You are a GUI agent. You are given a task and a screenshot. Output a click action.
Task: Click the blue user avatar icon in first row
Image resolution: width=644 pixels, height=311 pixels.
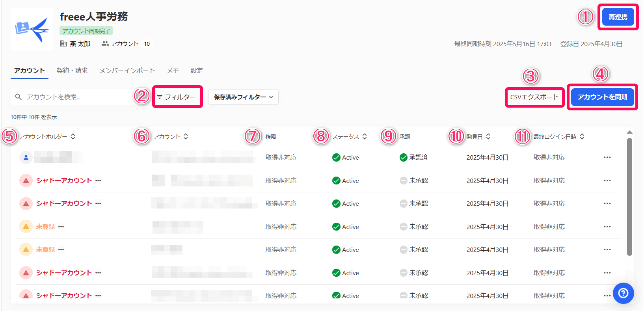click(x=26, y=157)
